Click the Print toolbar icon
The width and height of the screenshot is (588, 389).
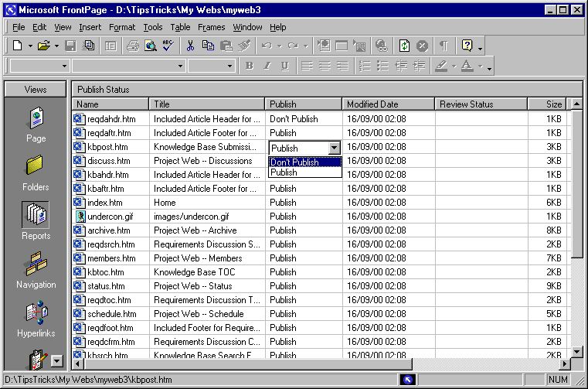tap(132, 46)
